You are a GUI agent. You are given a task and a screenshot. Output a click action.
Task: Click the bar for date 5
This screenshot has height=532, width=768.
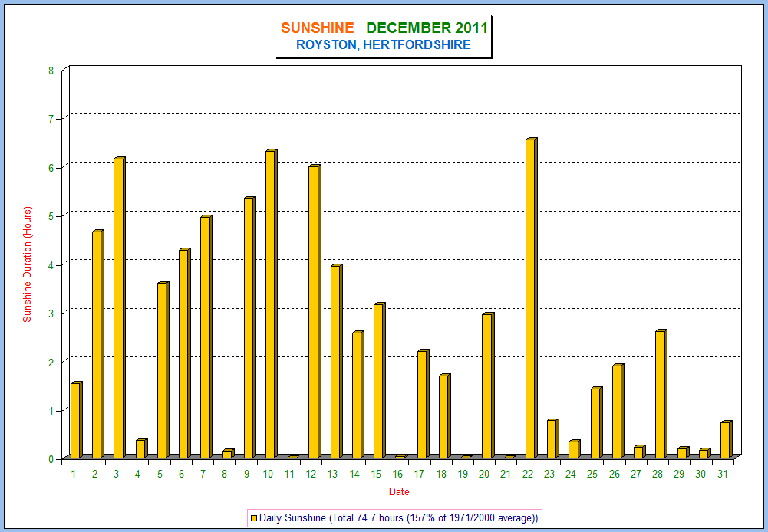tap(163, 370)
